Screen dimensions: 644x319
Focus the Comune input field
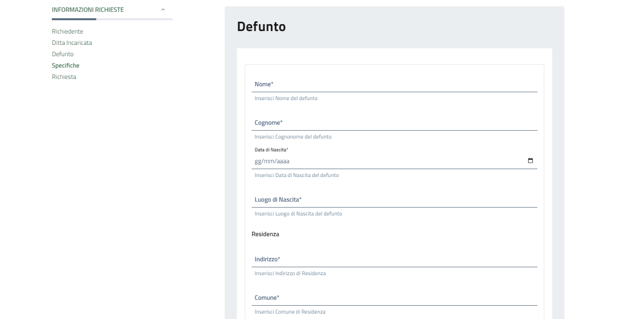pyautogui.click(x=394, y=298)
